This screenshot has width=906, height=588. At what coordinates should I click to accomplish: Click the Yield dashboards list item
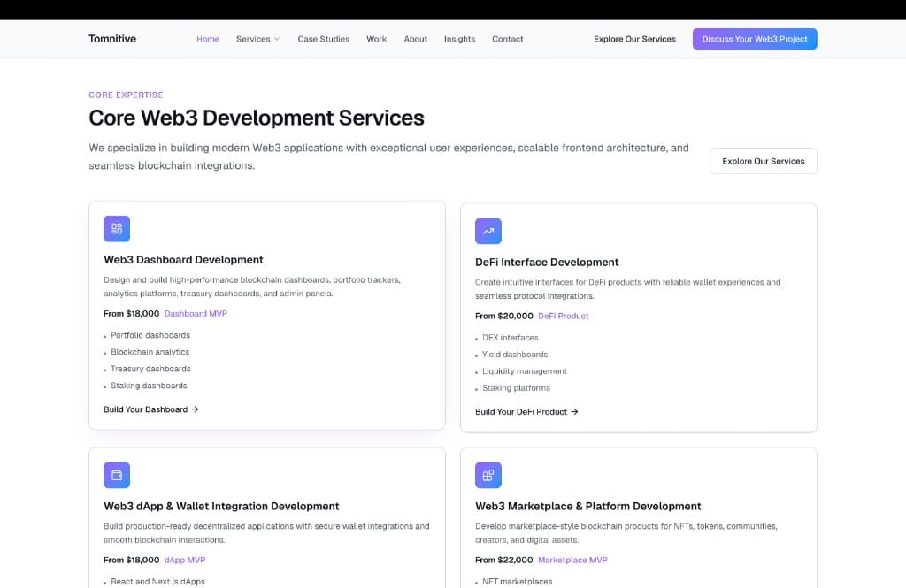pyautogui.click(x=515, y=355)
